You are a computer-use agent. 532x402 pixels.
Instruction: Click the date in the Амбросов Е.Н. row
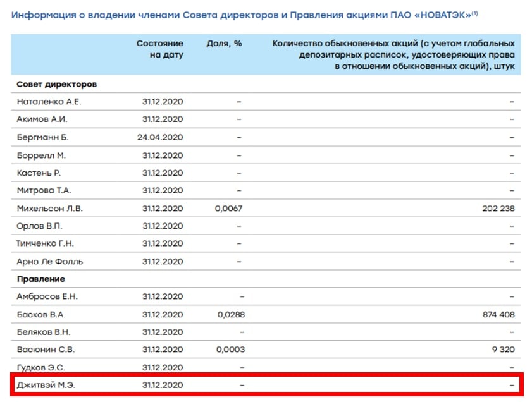tap(163, 296)
